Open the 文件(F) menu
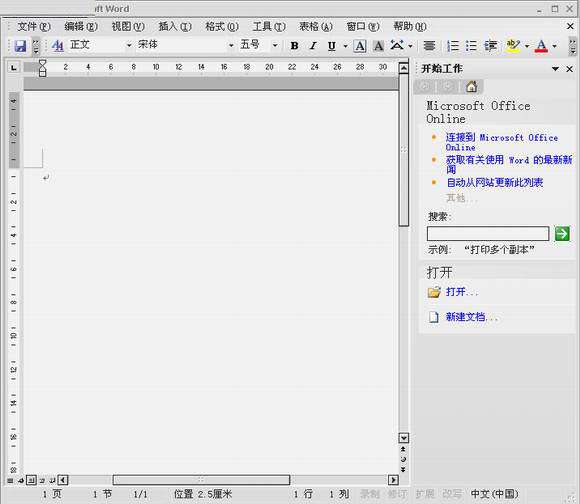The image size is (580, 504). (34, 27)
